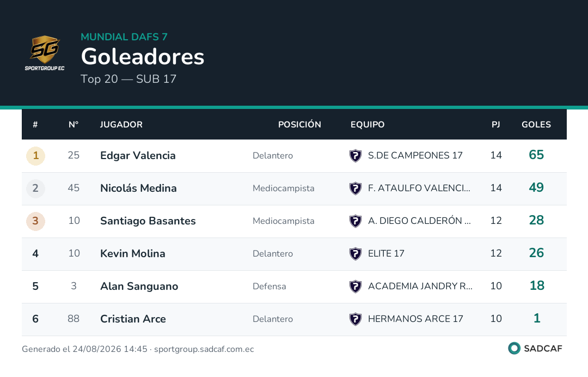Viewport: 588px width, 377px height.
Task: Click the SADCAF logo icon
Action: 514,348
